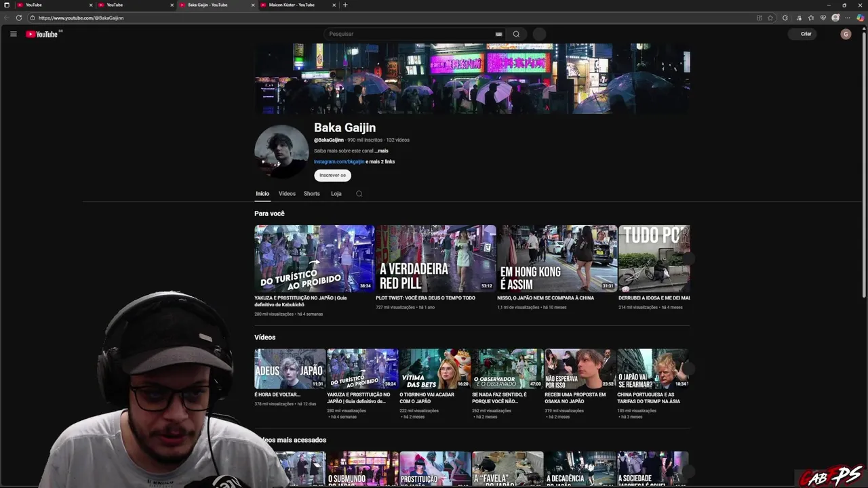Click title 'SE NADA FAZ SENTIDO, É PORQUE VOCÊ NÃO...'
Image resolution: width=868 pixels, height=488 pixels.
coord(499,398)
